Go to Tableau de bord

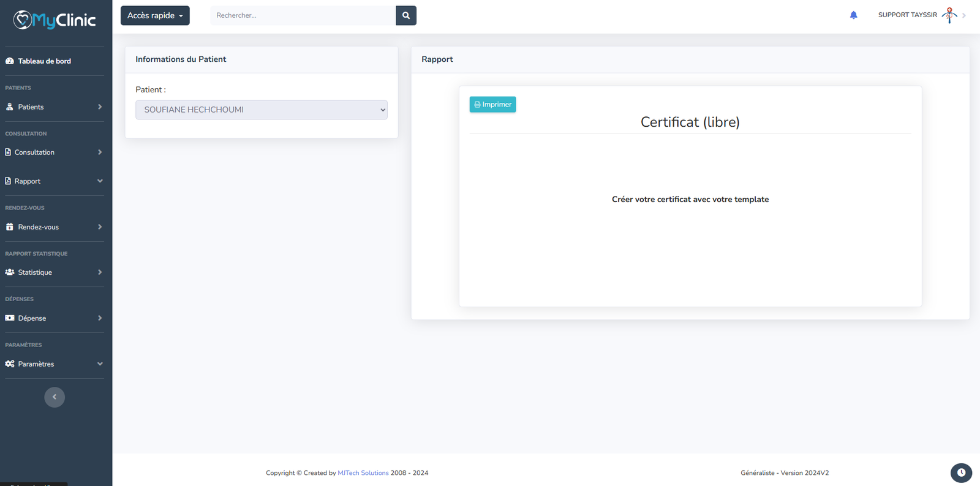(x=44, y=61)
